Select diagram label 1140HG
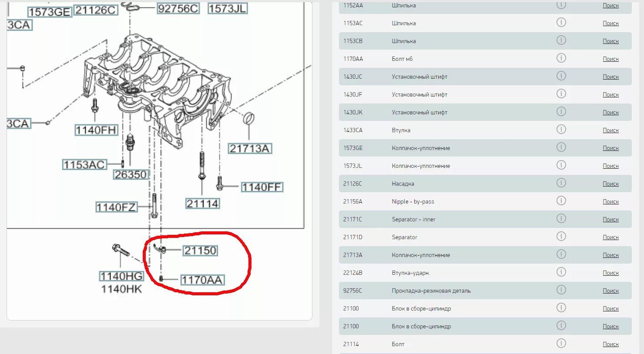 click(121, 276)
